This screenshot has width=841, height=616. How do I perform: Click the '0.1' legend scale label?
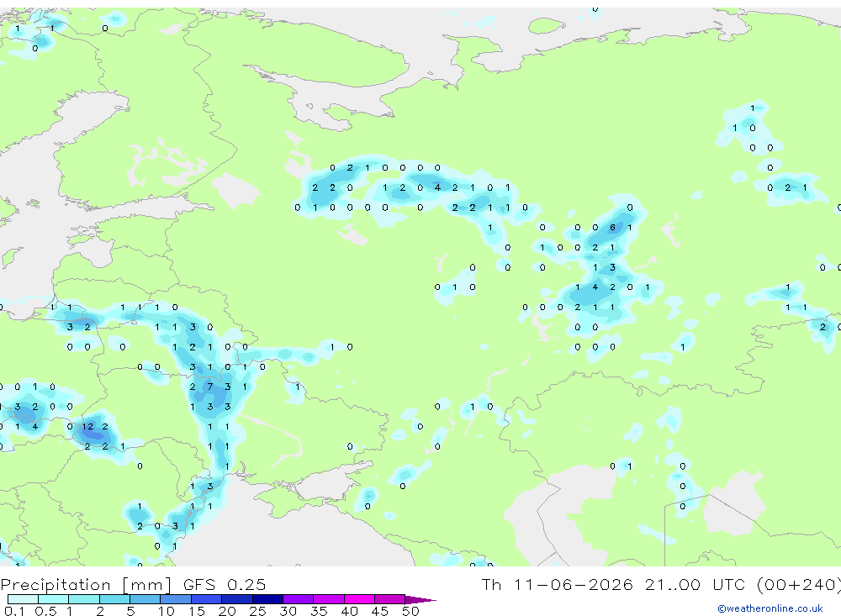14,611
